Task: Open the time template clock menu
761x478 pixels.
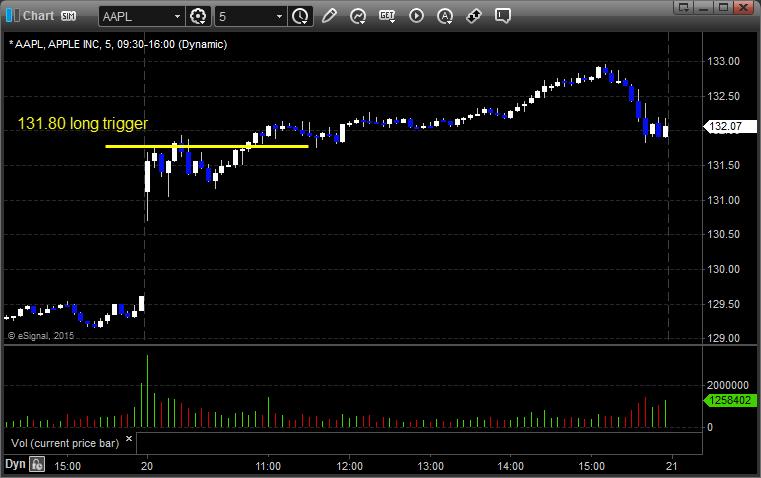Action: pyautogui.click(x=300, y=16)
